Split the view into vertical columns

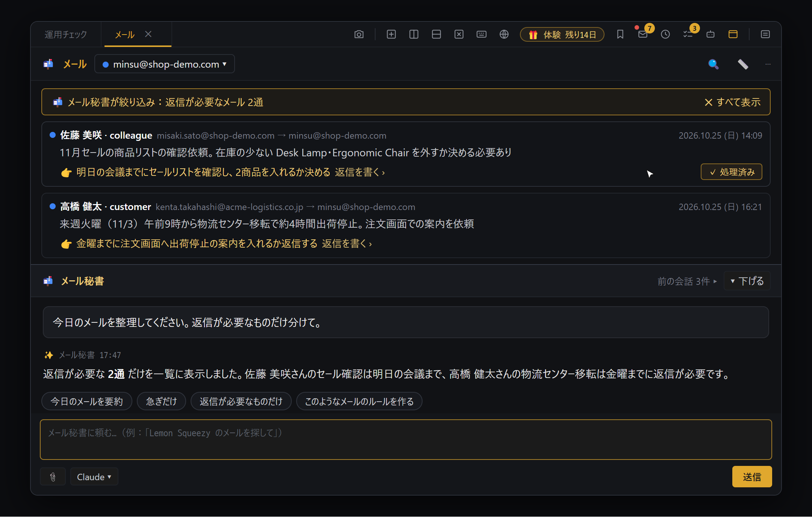pos(414,34)
